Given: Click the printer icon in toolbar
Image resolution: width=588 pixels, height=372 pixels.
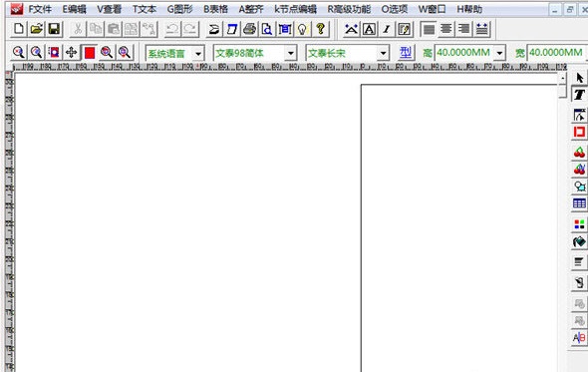Looking at the screenshot, I should tap(249, 29).
